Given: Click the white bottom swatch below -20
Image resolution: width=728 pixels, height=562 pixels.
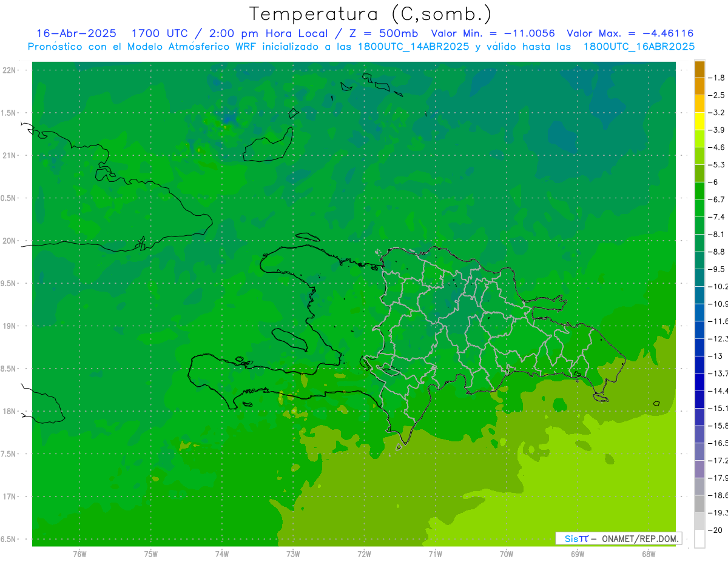Looking at the screenshot, I should point(699,539).
